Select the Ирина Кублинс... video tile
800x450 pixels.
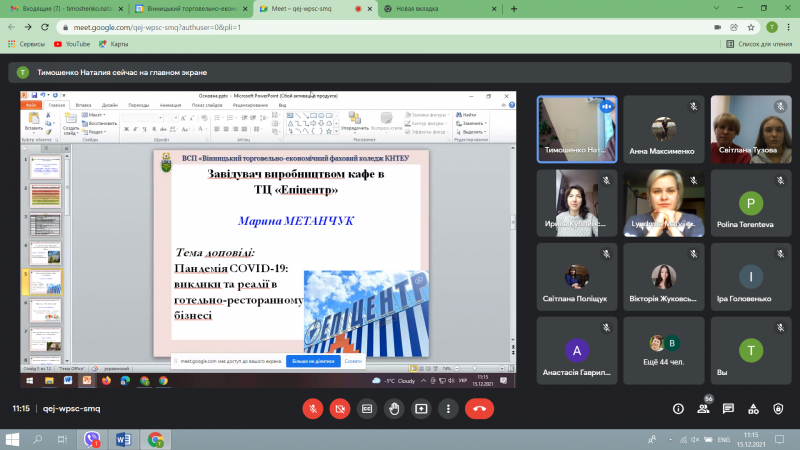coord(577,204)
